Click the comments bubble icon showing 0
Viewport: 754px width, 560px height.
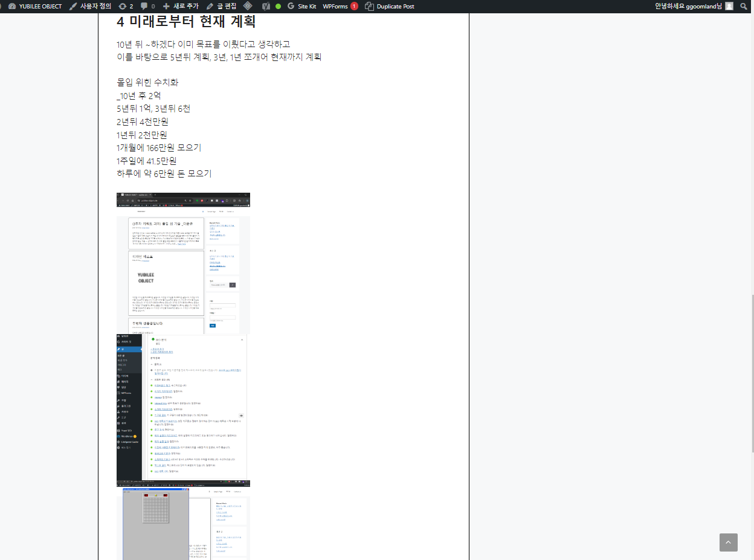(147, 6)
